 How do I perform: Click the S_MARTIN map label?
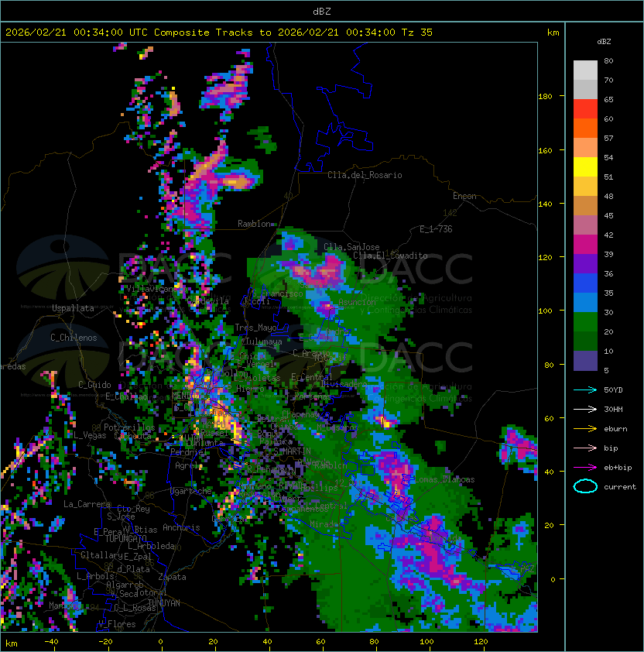pyautogui.click(x=292, y=451)
